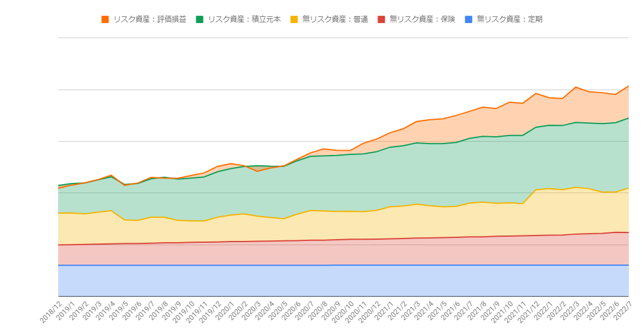Select the 無リスク資産:普通 legend label
Viewport: 644px width, 336px height.
pos(335,19)
